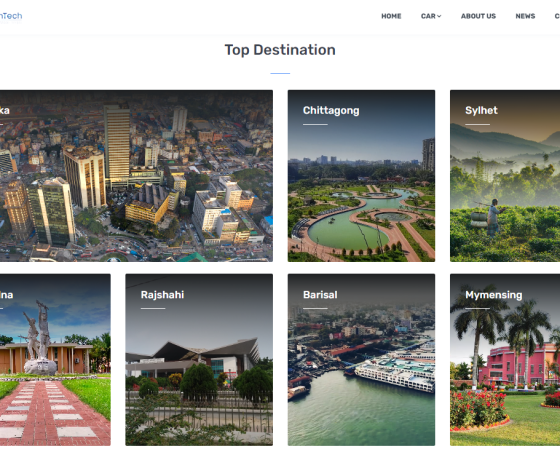560x460 pixels.
Task: Click the Chittagong title text
Action: (331, 111)
